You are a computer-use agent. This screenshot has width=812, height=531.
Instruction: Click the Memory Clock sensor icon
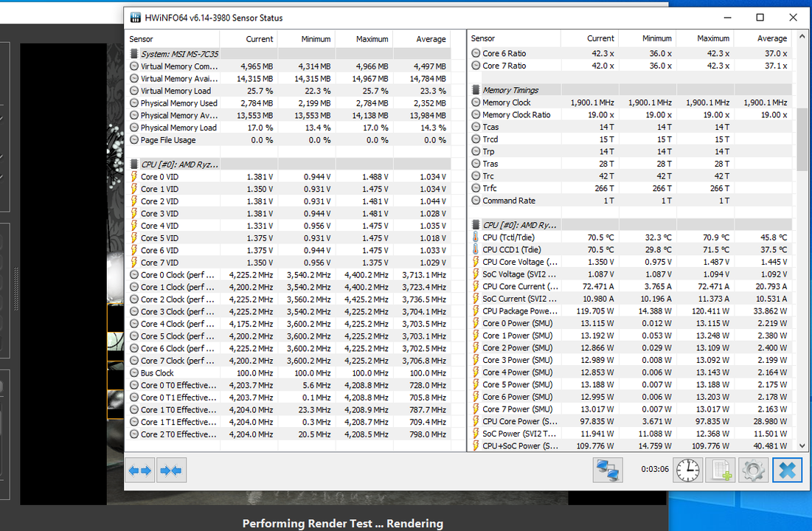coord(476,103)
